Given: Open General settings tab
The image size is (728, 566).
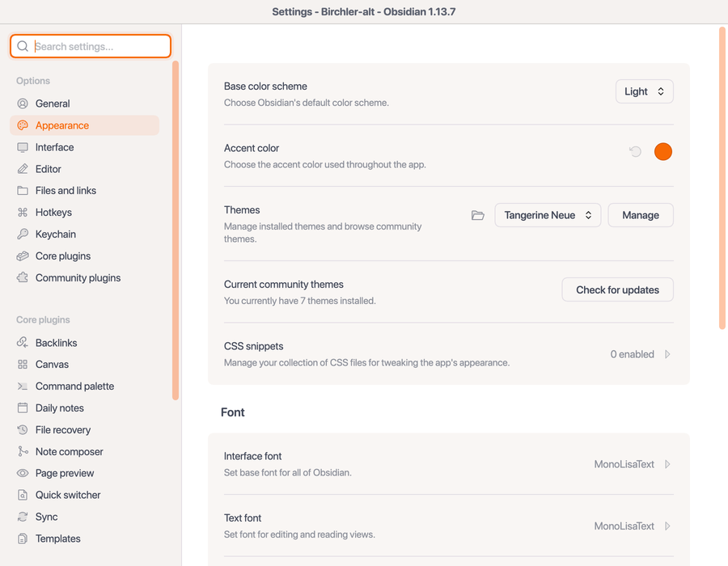Looking at the screenshot, I should pos(84,103).
